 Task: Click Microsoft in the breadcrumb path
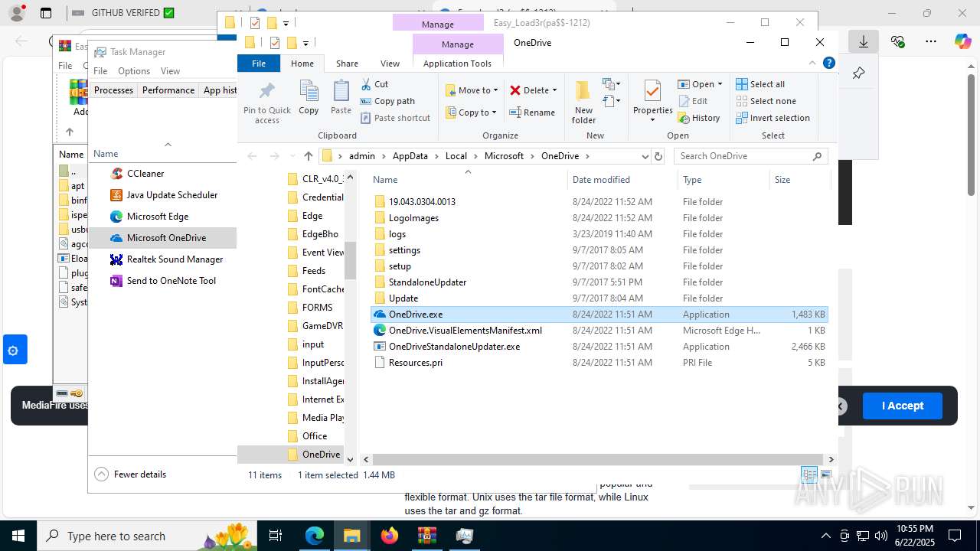click(x=504, y=156)
